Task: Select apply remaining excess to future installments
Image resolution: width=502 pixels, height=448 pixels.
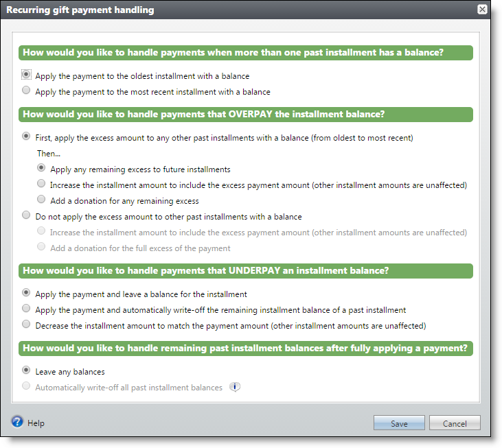Action: coord(41,167)
